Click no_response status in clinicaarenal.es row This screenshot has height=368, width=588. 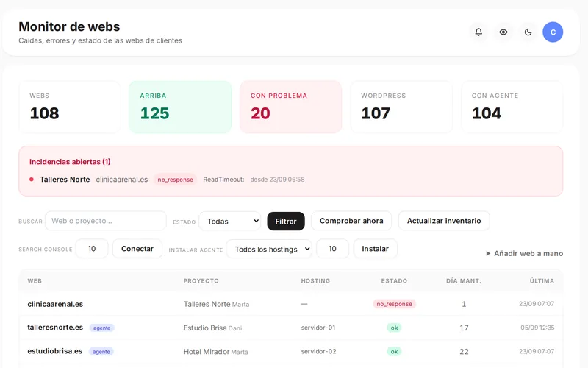pos(394,304)
